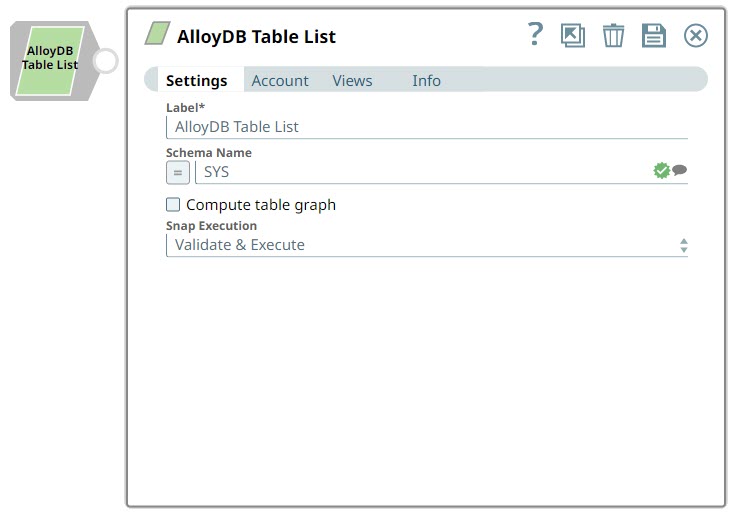Screen dimensions: 734x514
Task: Click the save floppy disk icon
Action: click(653, 36)
